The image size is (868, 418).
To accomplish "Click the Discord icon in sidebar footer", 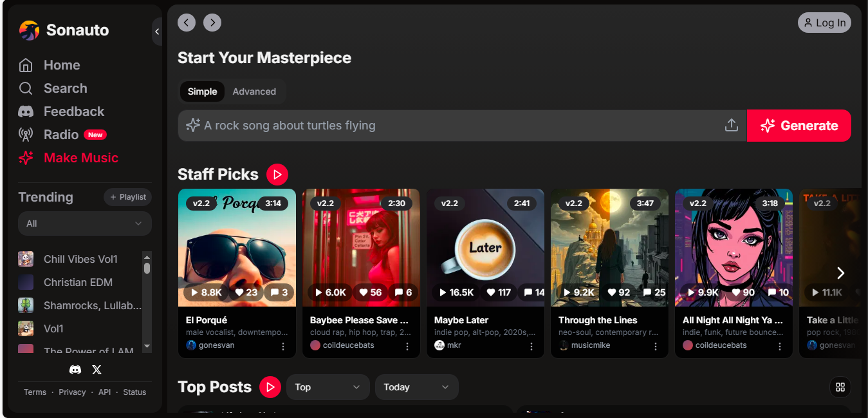I will pos(75,370).
